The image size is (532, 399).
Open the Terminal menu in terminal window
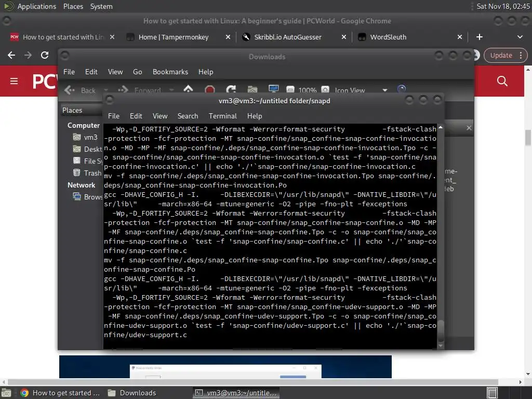[222, 116]
